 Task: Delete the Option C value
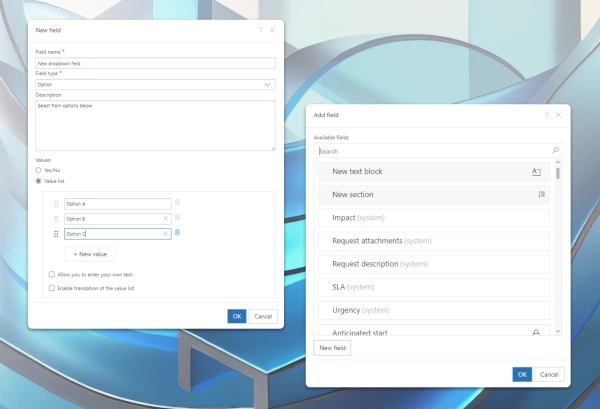pos(177,232)
